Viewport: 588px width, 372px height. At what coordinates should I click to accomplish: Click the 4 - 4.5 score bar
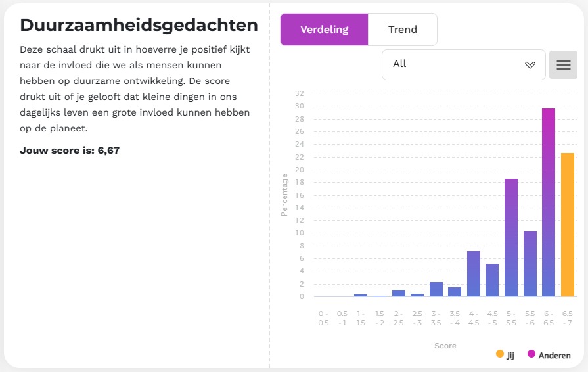tap(474, 273)
